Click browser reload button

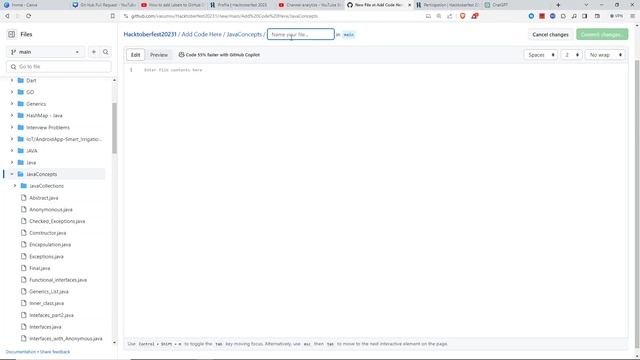(29, 16)
